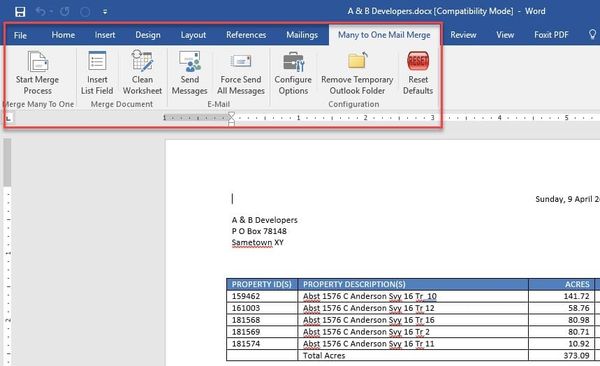This screenshot has width=600, height=366.
Task: Click the PROPERTY ID(S) table header
Action: point(262,284)
